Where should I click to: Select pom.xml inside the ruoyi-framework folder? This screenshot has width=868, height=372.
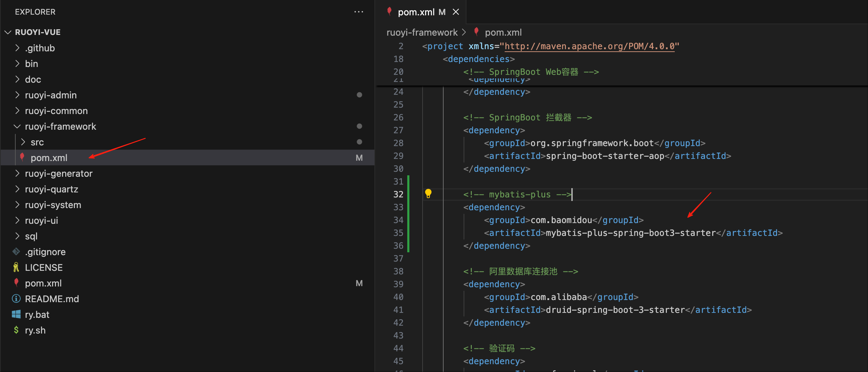tap(49, 158)
